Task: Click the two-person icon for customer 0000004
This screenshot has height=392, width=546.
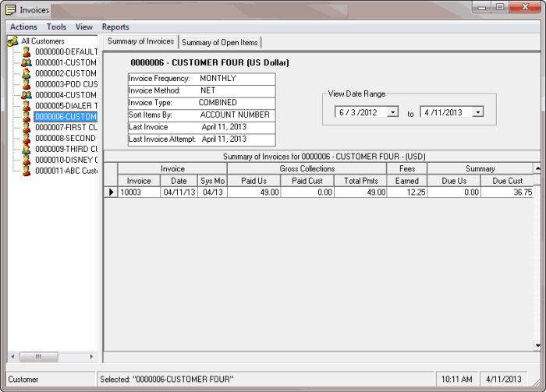Action: point(27,95)
